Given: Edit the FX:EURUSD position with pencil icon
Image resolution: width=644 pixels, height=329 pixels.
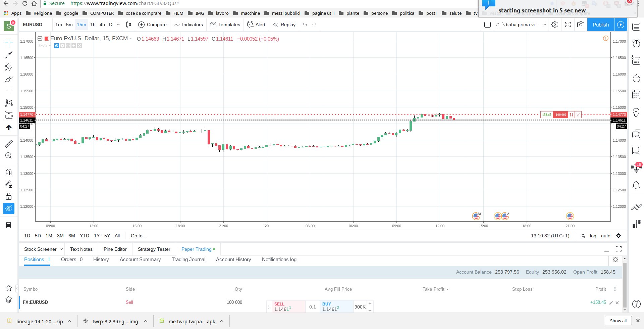Looking at the screenshot, I should (611, 303).
